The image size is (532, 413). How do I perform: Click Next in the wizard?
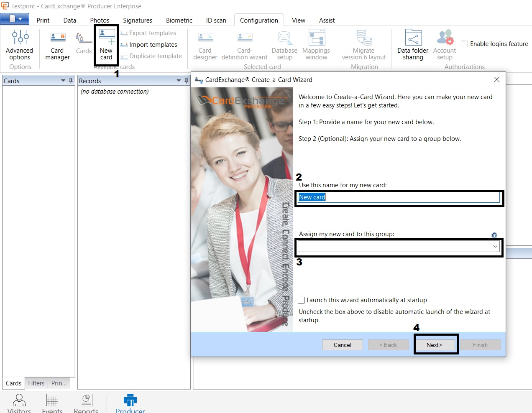click(x=434, y=345)
